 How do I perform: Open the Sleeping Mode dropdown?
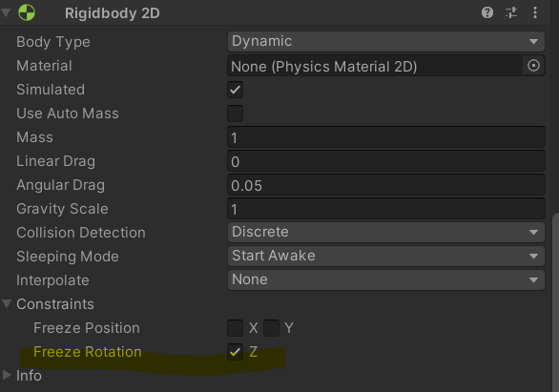tap(386, 257)
